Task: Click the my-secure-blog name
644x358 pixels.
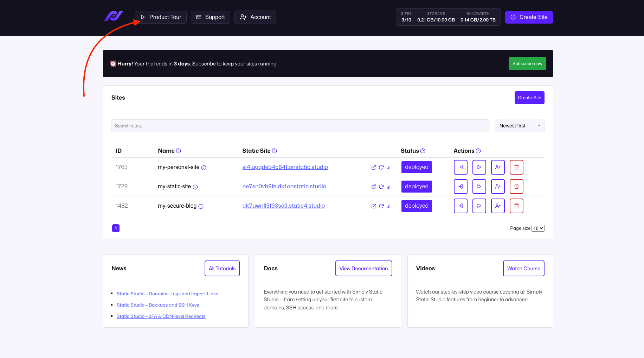Action: [177, 206]
